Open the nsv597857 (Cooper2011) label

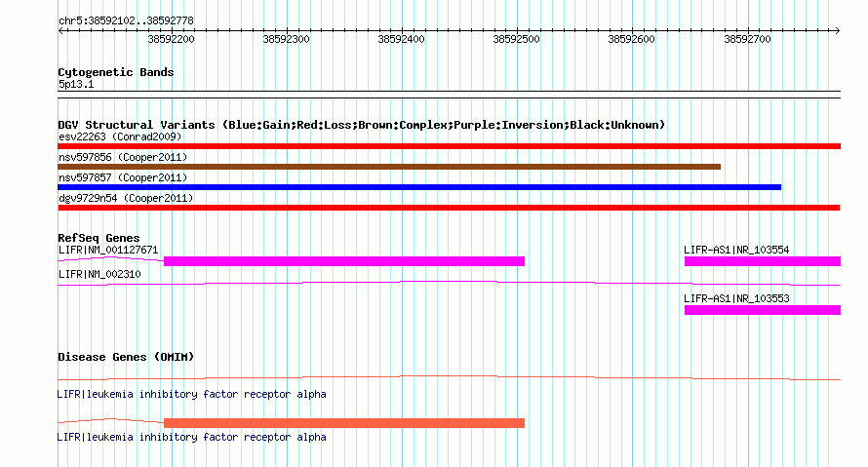pos(123,177)
